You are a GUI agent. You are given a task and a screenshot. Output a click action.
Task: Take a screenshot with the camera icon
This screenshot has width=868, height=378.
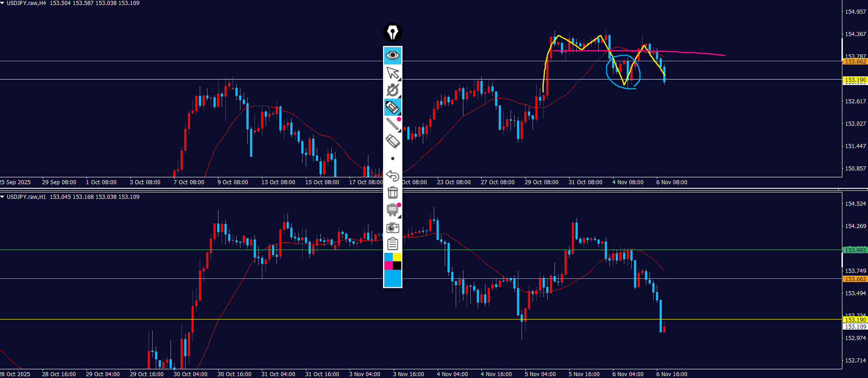click(x=393, y=227)
